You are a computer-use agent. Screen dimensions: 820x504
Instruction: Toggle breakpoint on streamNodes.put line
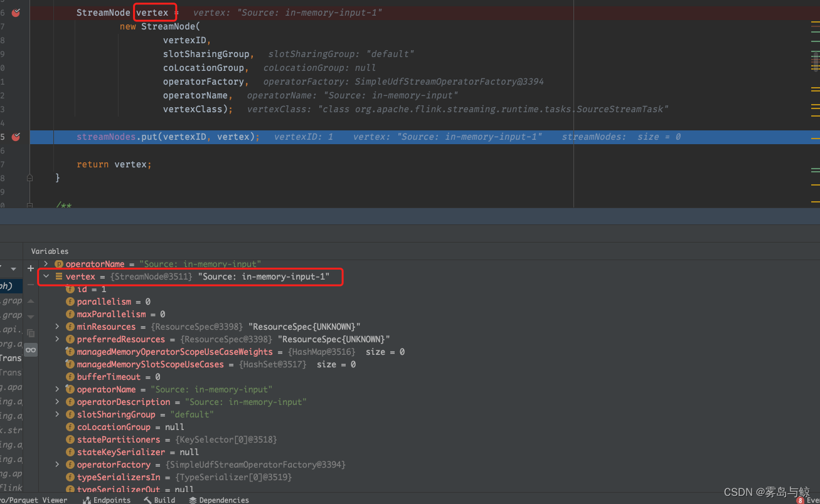(x=16, y=137)
